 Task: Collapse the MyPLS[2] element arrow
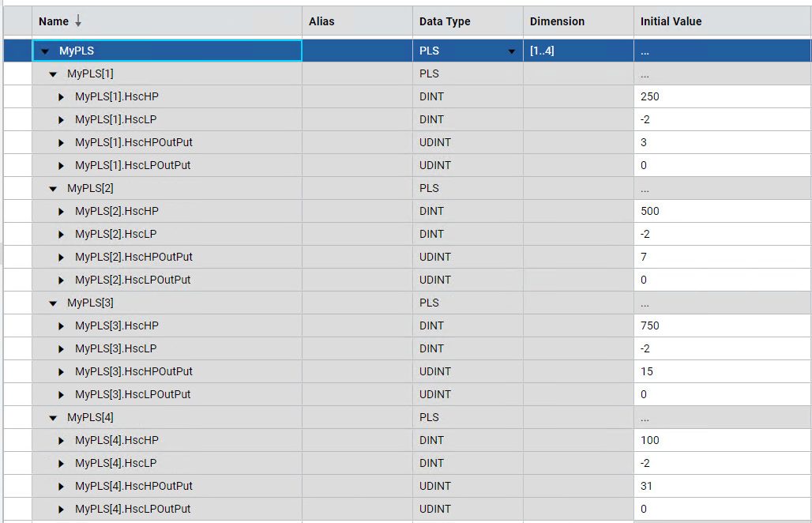point(53,189)
